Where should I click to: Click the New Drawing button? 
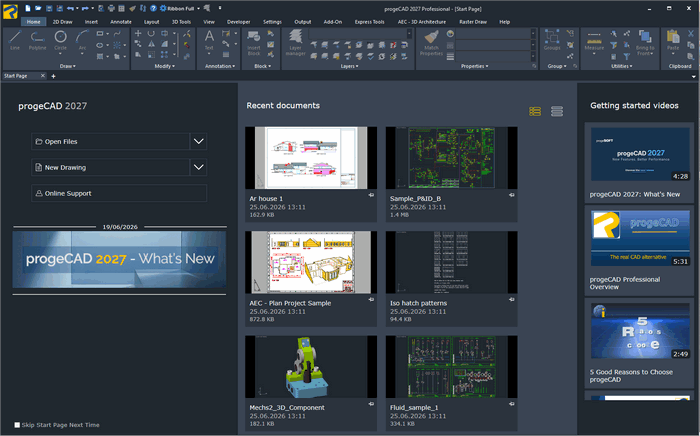pyautogui.click(x=111, y=167)
